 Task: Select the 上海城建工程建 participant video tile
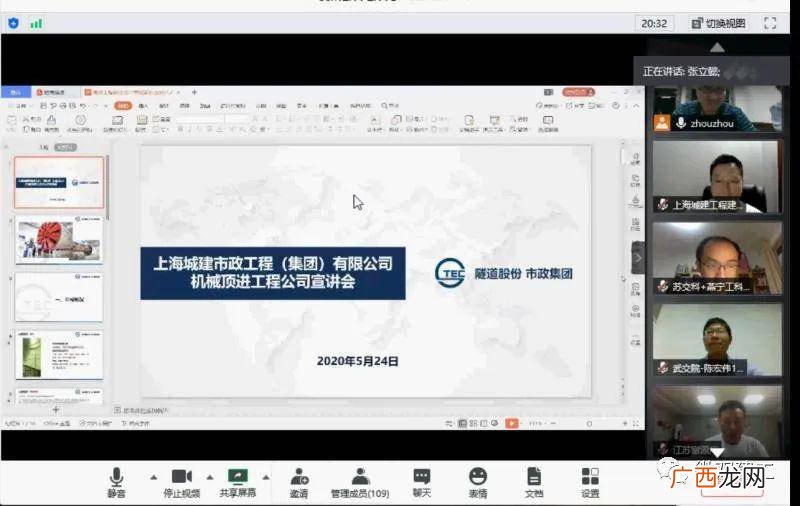717,176
